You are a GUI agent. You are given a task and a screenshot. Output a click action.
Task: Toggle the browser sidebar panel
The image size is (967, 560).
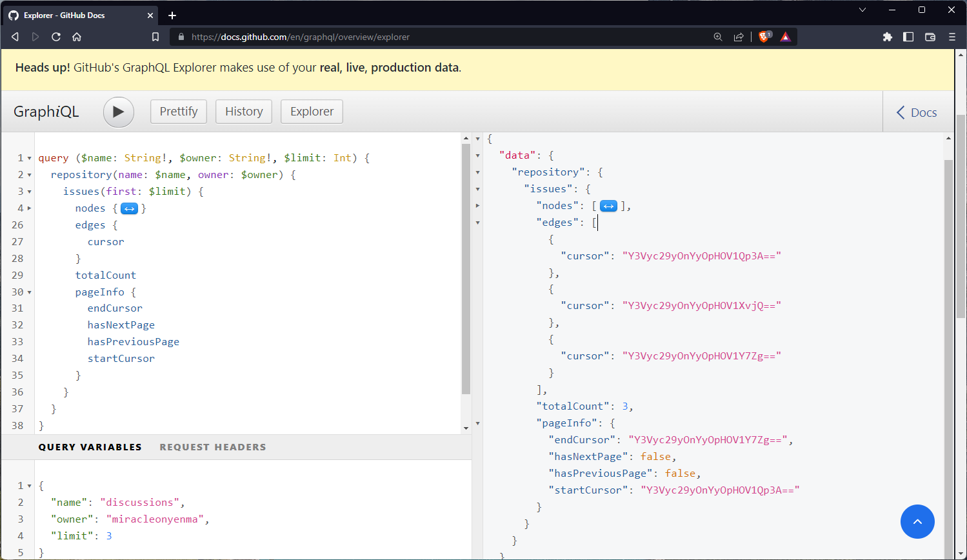point(908,37)
